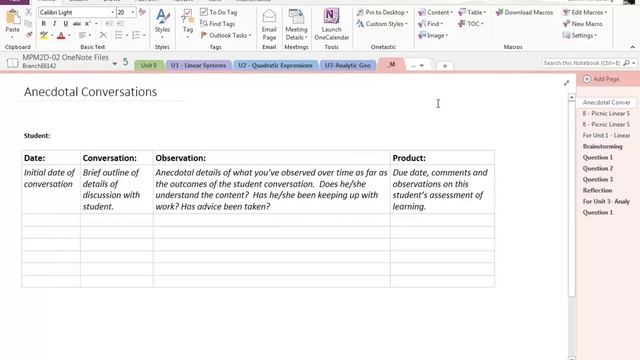Viewport: 640px width, 360px height.
Task: Click Find Tags
Action: pyautogui.click(x=218, y=24)
